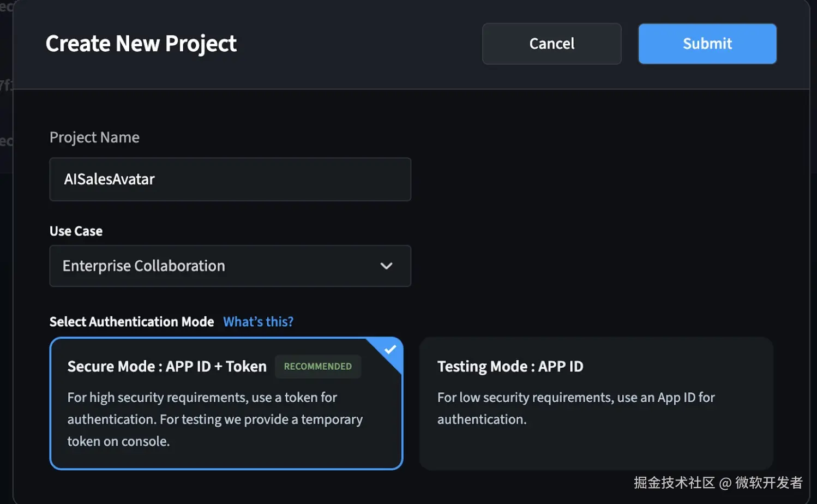817x504 pixels.
Task: Click the Project Name label
Action: coord(94,137)
